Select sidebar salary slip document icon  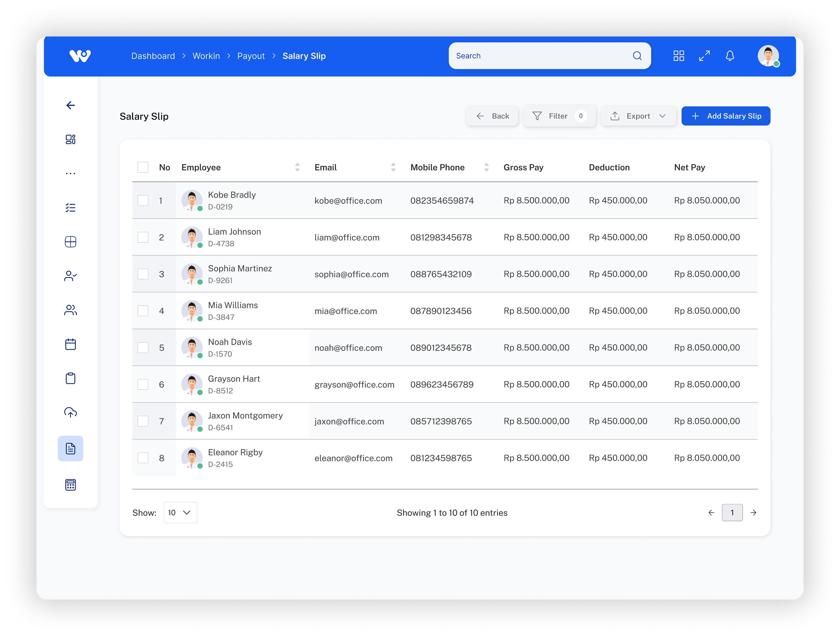point(70,449)
